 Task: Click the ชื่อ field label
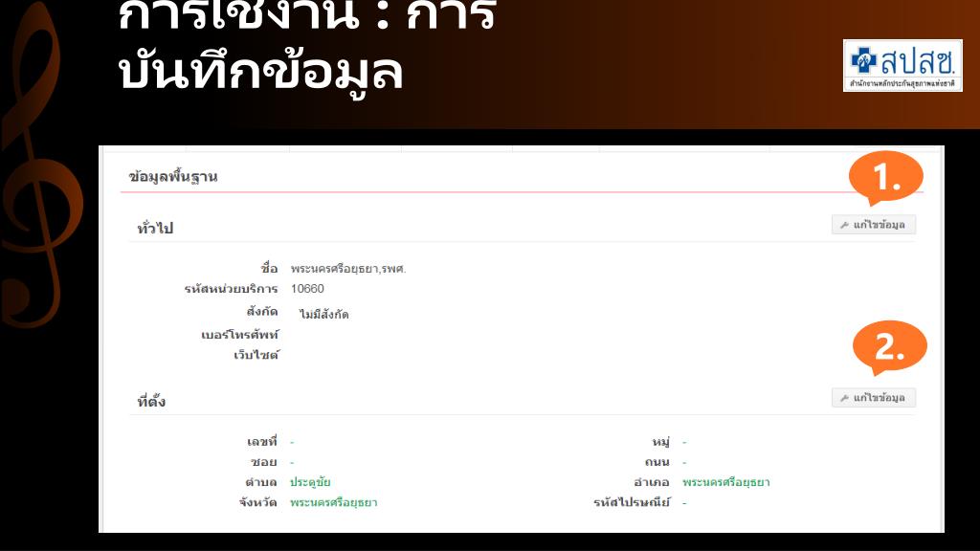(x=269, y=268)
